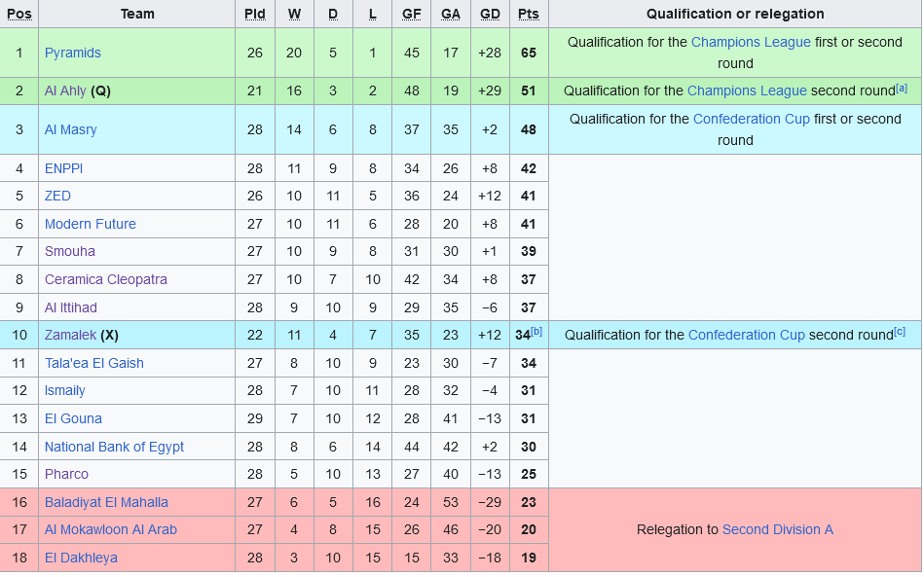This screenshot has width=924, height=577.
Task: Select the Baladiyat El Mahalla link
Action: [x=106, y=502]
